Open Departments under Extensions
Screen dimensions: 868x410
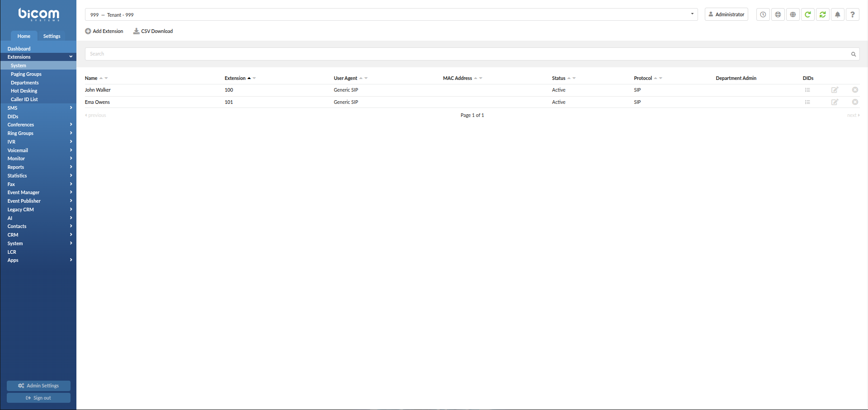(x=38, y=83)
